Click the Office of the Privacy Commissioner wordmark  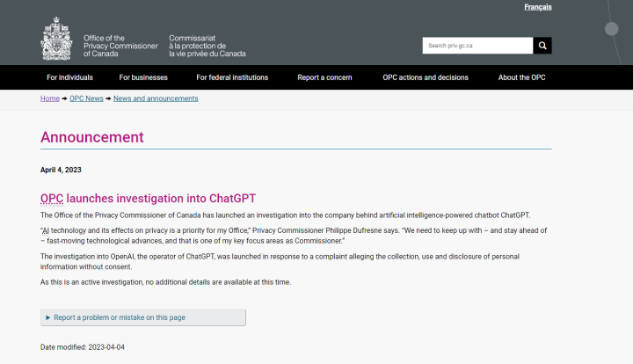coord(120,46)
